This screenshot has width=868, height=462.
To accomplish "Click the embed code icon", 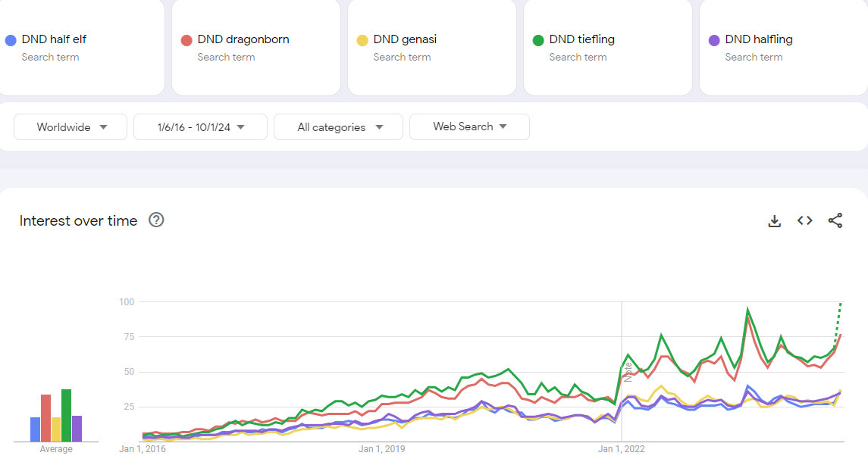I will pyautogui.click(x=805, y=220).
